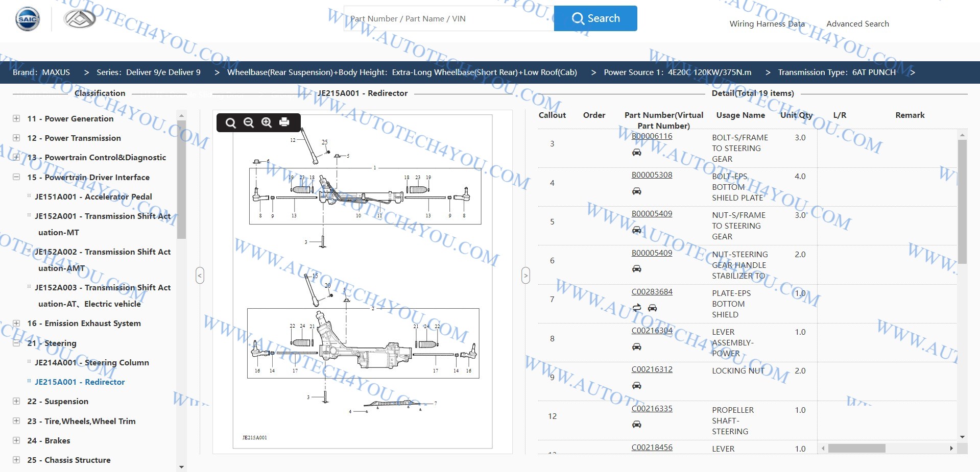Open Wiring Harness Data
Image resolution: width=980 pixels, height=472 pixels.
767,23
